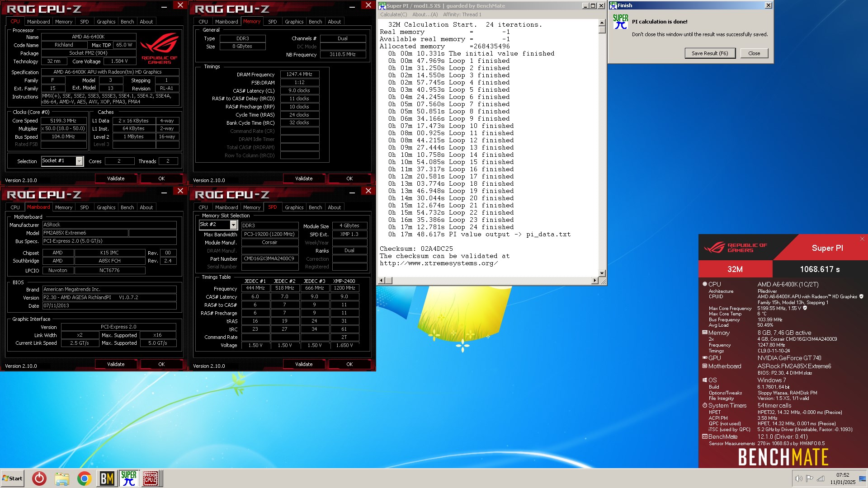
Task: Click the Motherboard section icon in BenchMate panel
Action: click(704, 366)
